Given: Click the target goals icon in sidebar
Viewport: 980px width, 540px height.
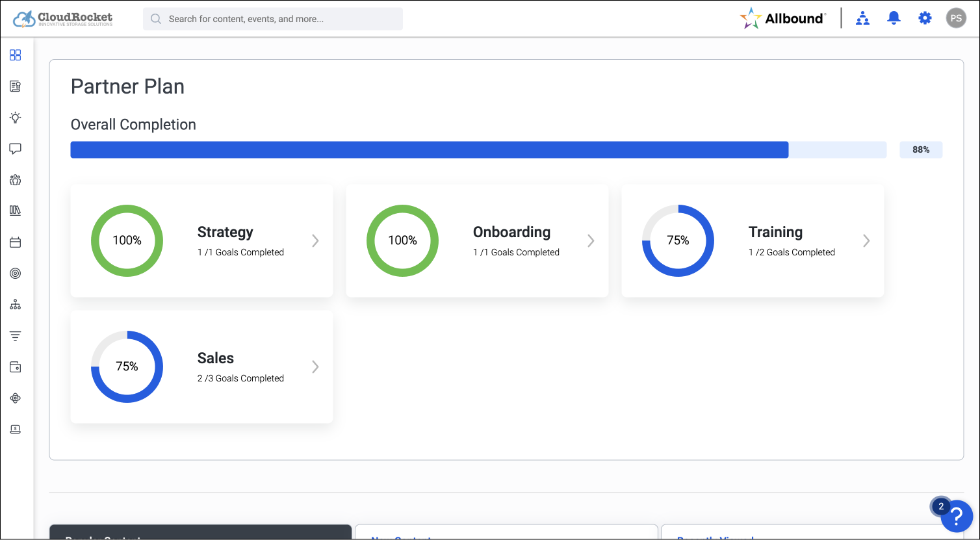Looking at the screenshot, I should coord(16,274).
